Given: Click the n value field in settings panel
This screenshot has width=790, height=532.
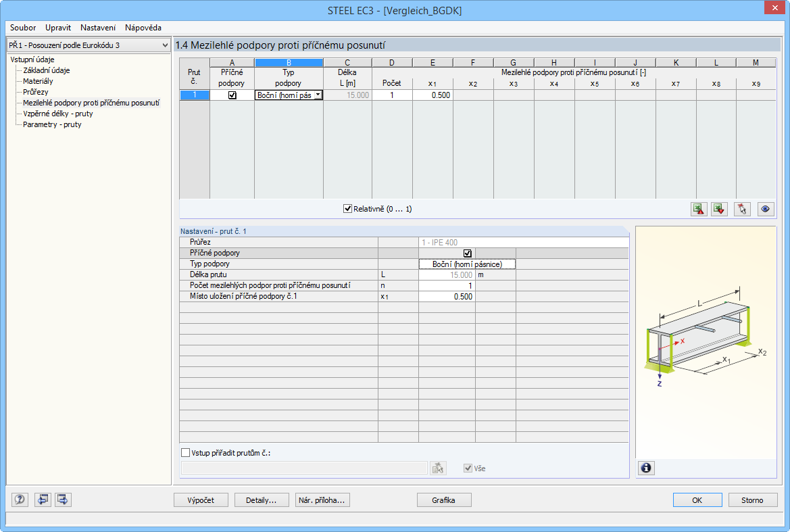Looking at the screenshot, I should click(x=447, y=286).
